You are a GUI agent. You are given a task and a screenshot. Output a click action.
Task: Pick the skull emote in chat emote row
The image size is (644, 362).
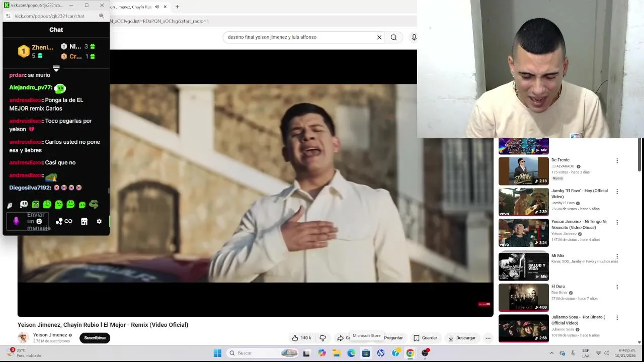[x=24, y=205]
